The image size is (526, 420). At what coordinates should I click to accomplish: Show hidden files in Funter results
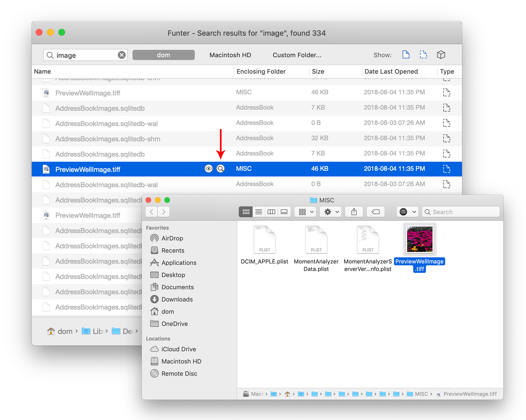tap(424, 55)
